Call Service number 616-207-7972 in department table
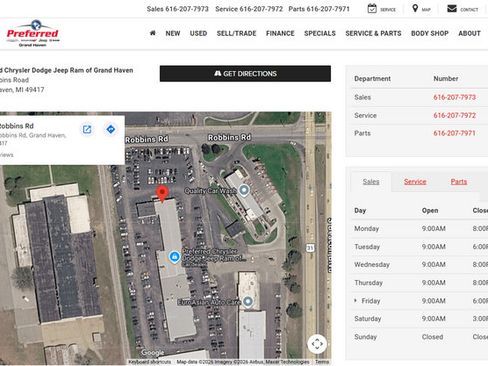 tap(454, 115)
